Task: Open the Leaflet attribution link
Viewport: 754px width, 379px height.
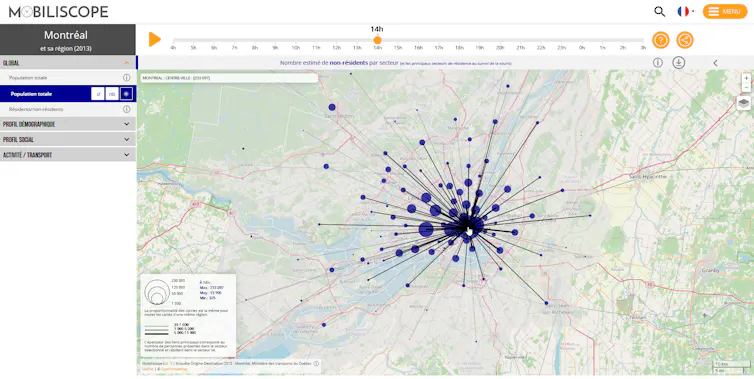Action: coord(147,369)
